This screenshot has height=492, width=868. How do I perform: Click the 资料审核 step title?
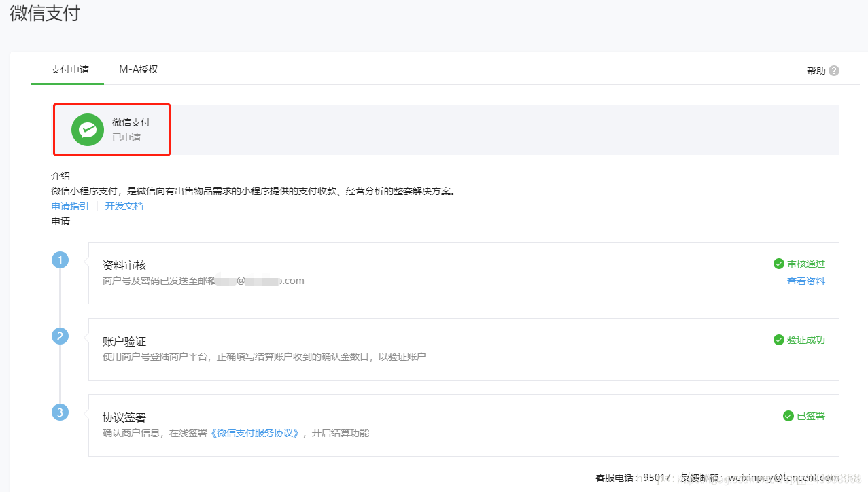pos(124,266)
